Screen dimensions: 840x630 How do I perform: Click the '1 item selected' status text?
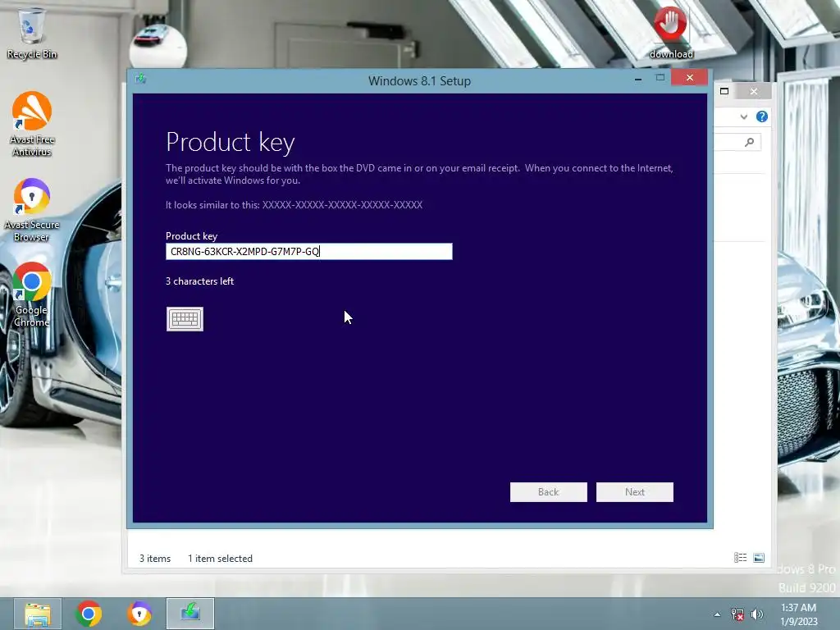[x=220, y=558]
